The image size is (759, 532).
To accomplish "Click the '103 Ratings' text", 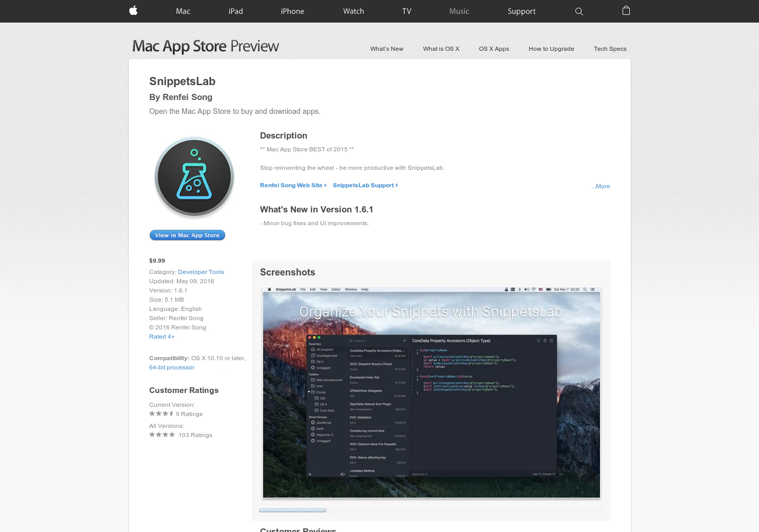I will [195, 435].
